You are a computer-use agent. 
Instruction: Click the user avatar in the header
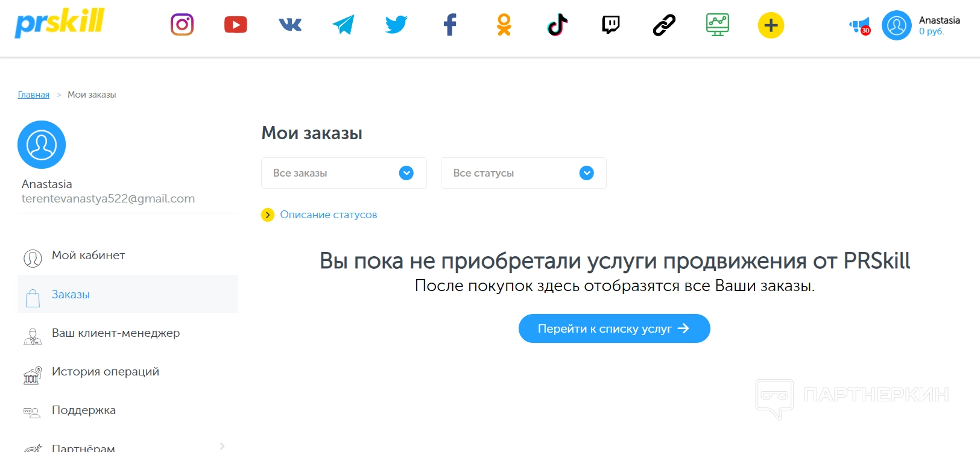(897, 25)
